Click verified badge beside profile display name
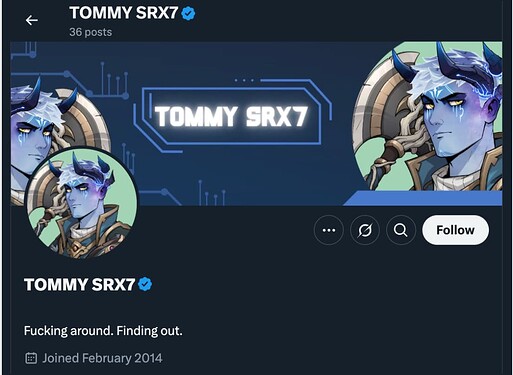This screenshot has height=375, width=513. tap(145, 284)
